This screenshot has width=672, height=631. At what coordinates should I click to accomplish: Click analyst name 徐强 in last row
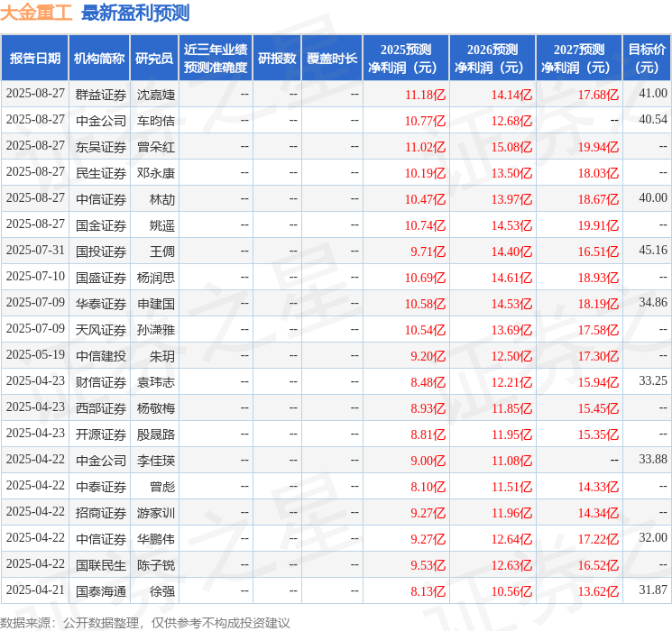(x=162, y=590)
